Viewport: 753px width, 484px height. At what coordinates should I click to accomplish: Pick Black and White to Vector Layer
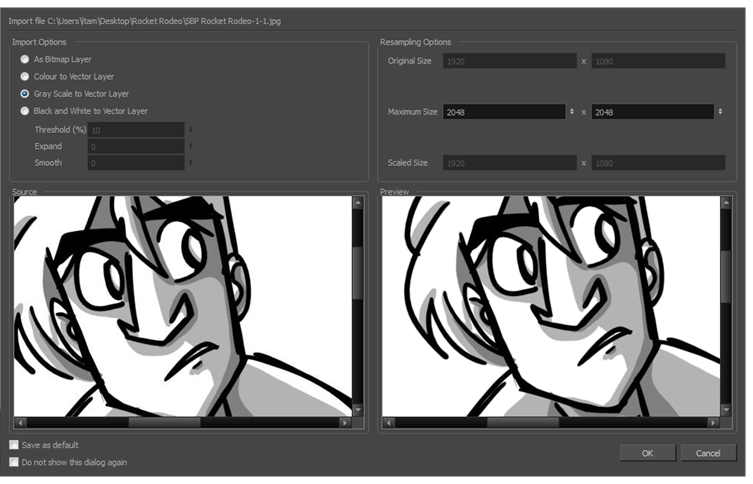[x=25, y=110]
